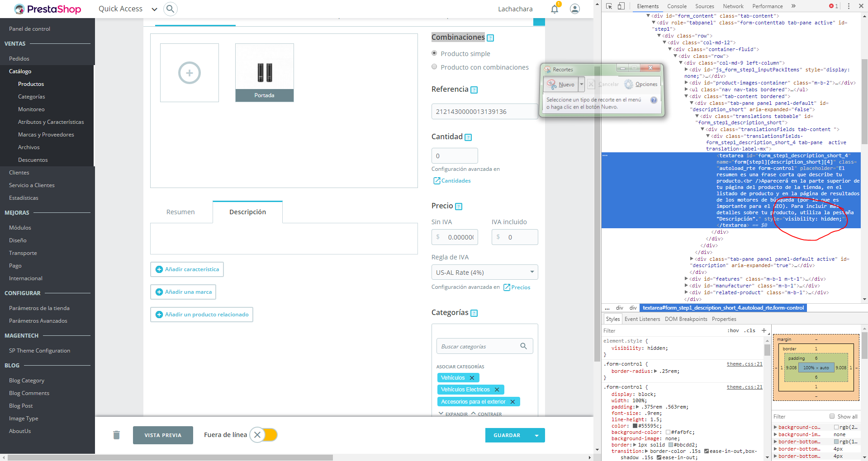This screenshot has height=461, width=868.
Task: Click the DevTools error count badge
Action: [x=834, y=6]
